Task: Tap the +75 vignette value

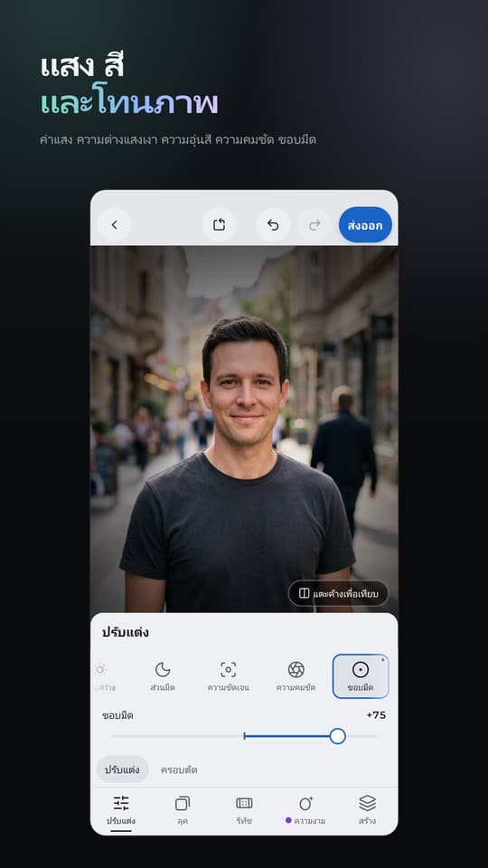Action: coord(376,715)
